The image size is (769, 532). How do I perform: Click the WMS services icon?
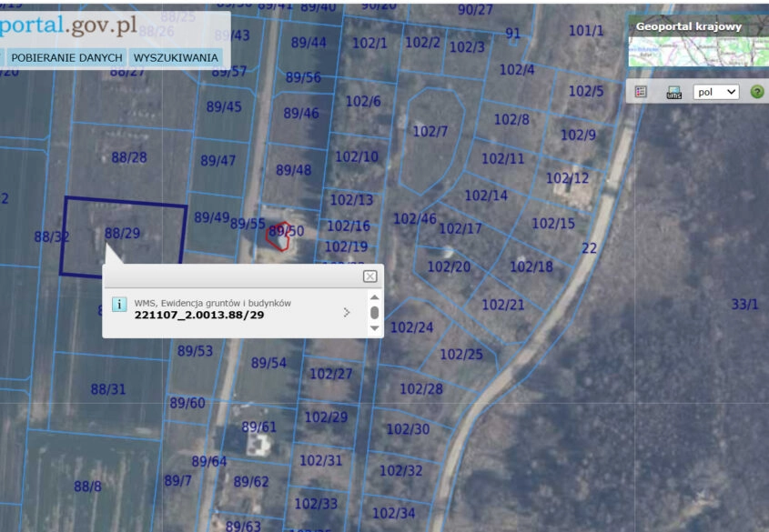[673, 92]
